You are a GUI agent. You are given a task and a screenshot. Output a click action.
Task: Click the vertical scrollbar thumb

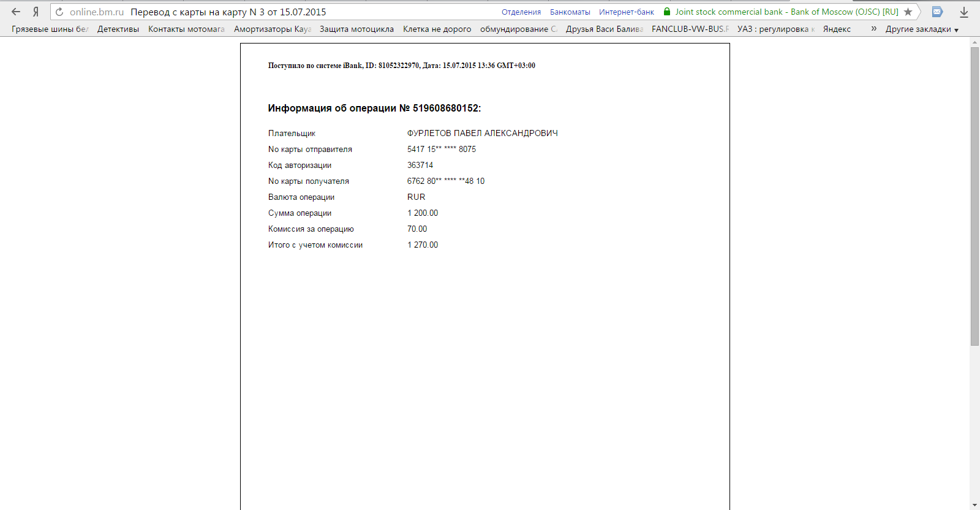(974, 196)
